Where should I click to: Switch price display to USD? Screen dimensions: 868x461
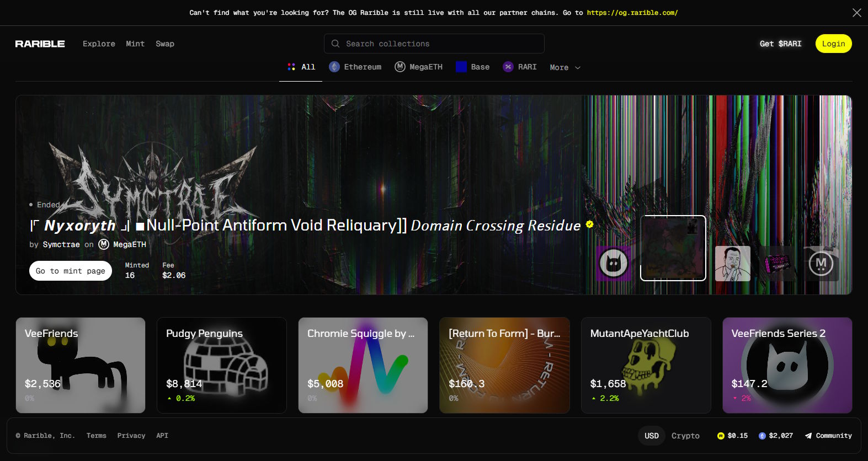click(652, 436)
